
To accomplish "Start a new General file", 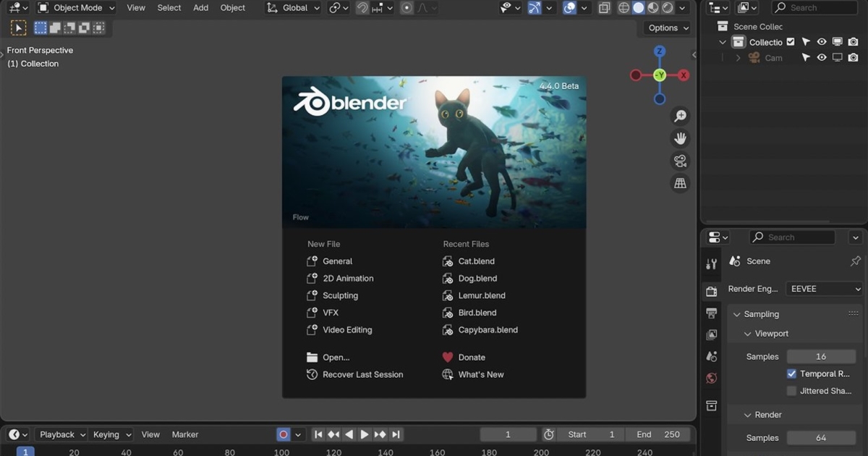I will coord(337,261).
